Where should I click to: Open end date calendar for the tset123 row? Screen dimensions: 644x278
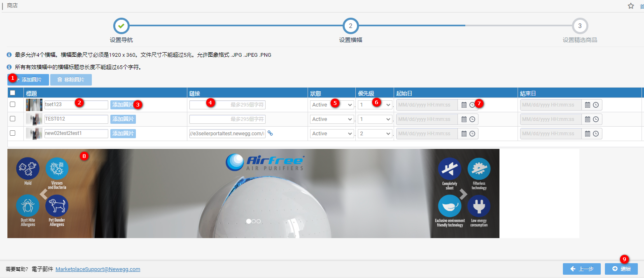pos(588,105)
